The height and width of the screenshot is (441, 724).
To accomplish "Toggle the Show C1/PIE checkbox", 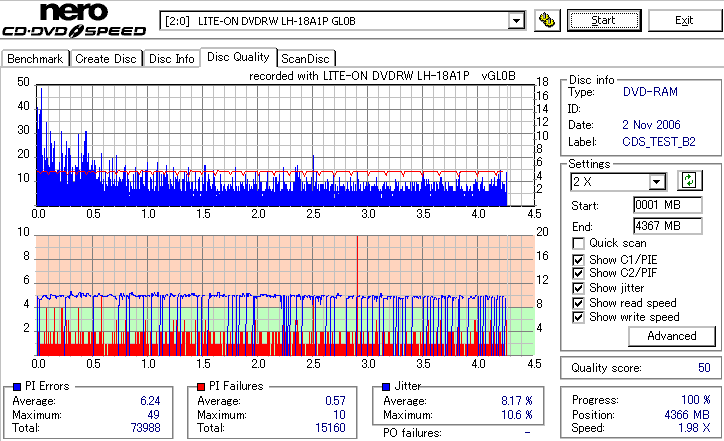I will pos(578,260).
